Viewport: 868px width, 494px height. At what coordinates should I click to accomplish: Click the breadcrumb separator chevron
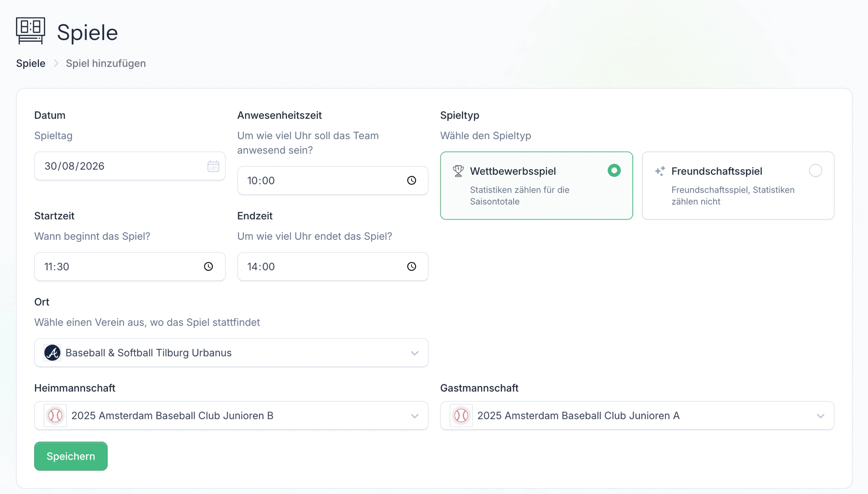[x=56, y=64]
